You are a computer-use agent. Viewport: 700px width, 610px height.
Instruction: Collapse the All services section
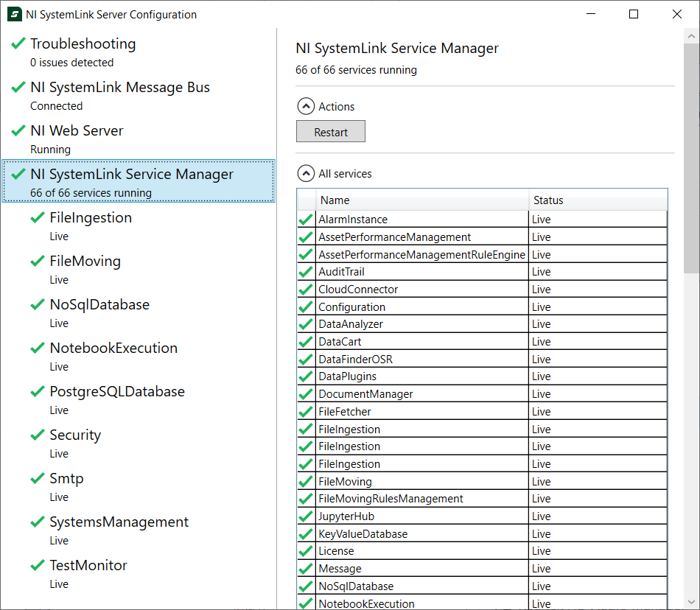pyautogui.click(x=306, y=174)
